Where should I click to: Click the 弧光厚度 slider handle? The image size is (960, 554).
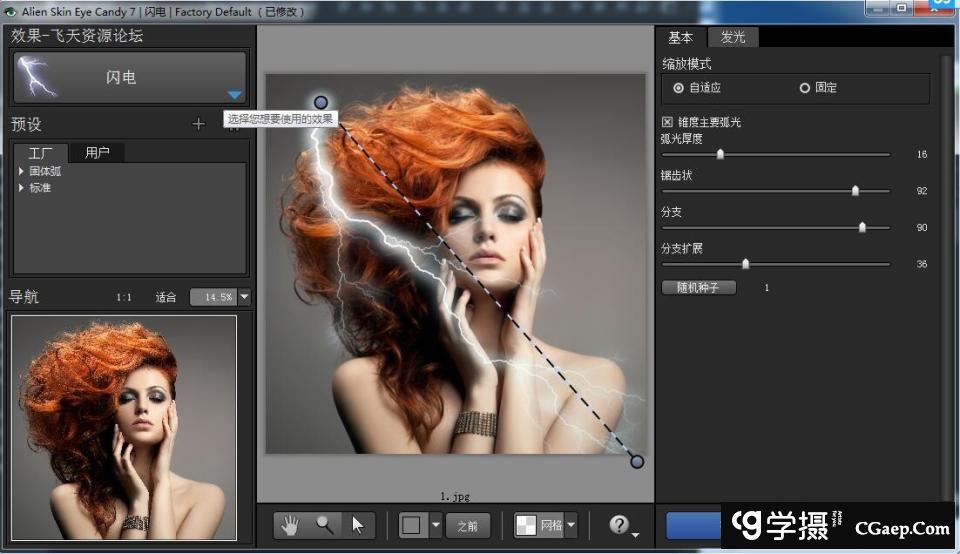click(x=720, y=154)
